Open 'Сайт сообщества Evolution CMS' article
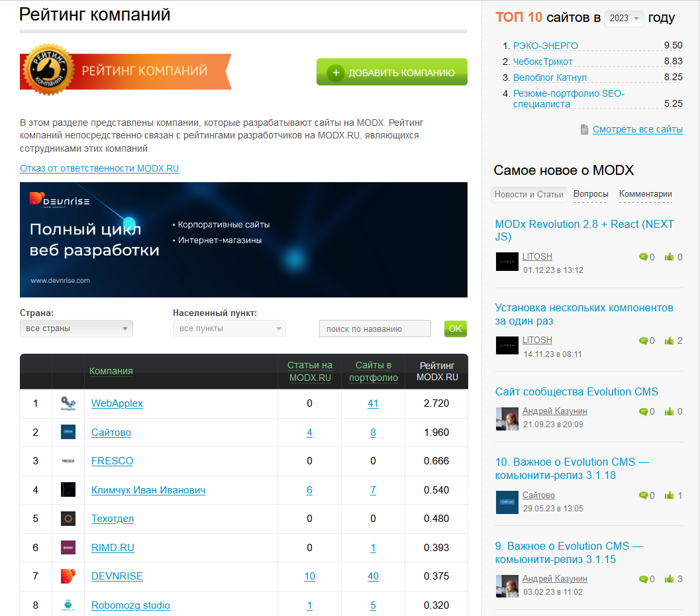 576,391
